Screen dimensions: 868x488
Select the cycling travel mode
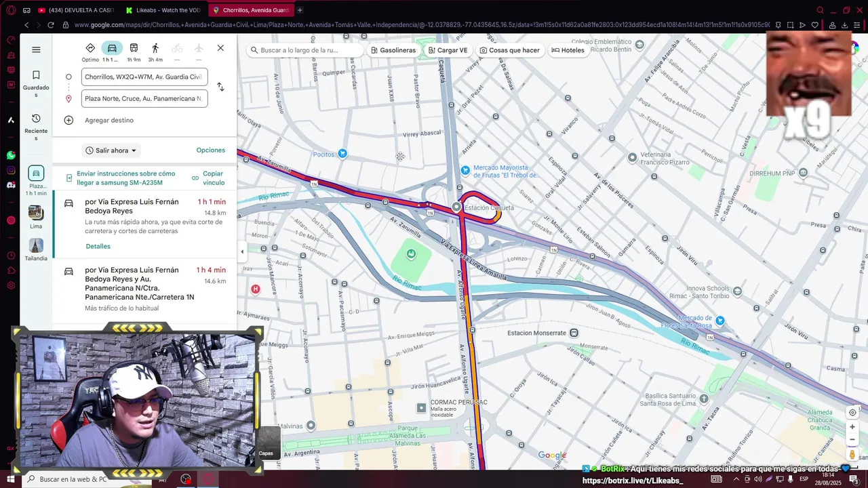(177, 52)
